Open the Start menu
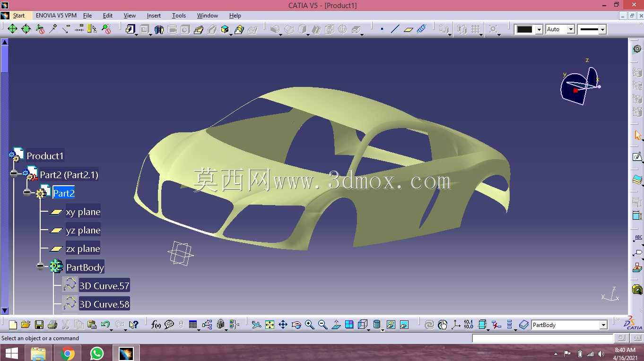This screenshot has width=644, height=361. (19, 16)
